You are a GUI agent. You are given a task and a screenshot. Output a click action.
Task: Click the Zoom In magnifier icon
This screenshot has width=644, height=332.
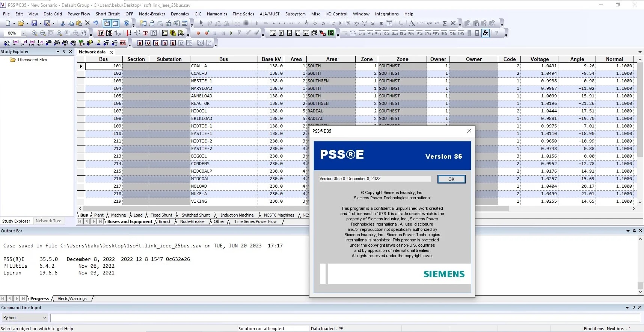[x=35, y=33]
